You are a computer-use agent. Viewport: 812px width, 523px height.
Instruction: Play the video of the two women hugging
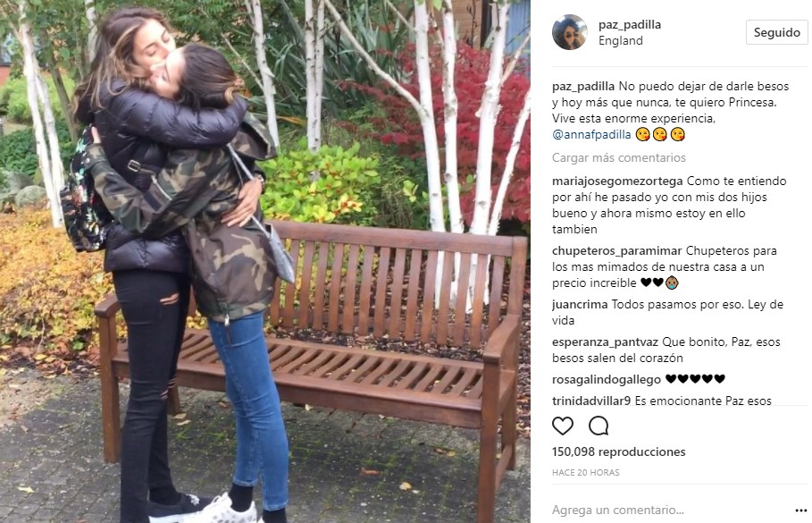[x=265, y=261]
